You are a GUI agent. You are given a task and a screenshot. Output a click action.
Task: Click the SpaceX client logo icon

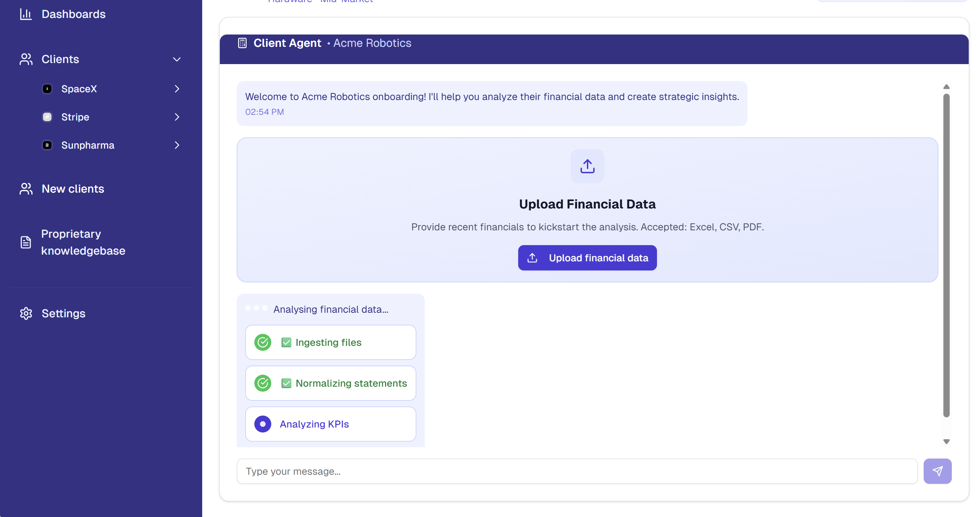tap(47, 89)
